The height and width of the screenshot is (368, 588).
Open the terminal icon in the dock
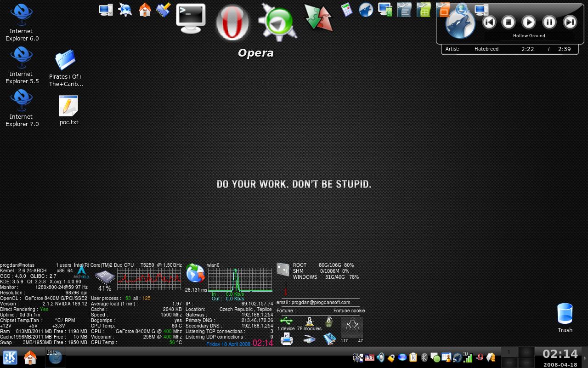(191, 18)
